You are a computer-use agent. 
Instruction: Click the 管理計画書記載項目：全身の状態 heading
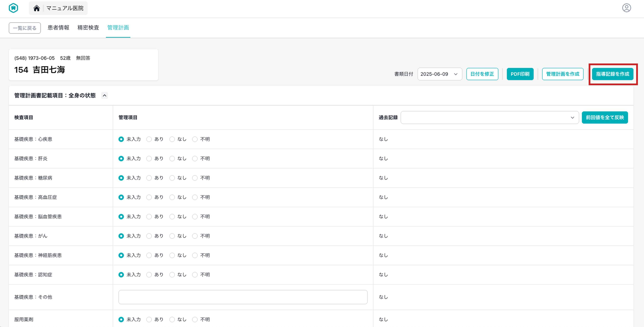tap(55, 95)
